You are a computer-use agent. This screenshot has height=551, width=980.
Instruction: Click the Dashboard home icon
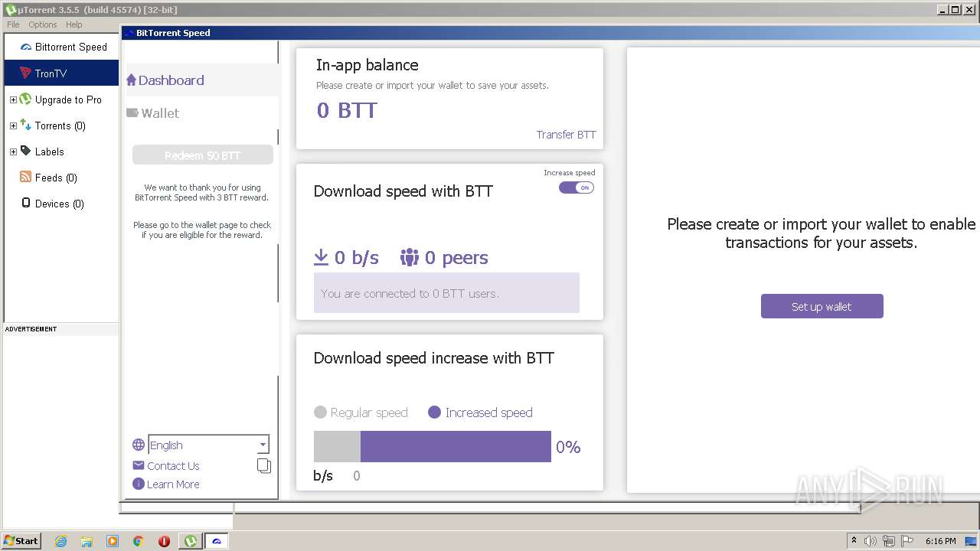coord(131,80)
